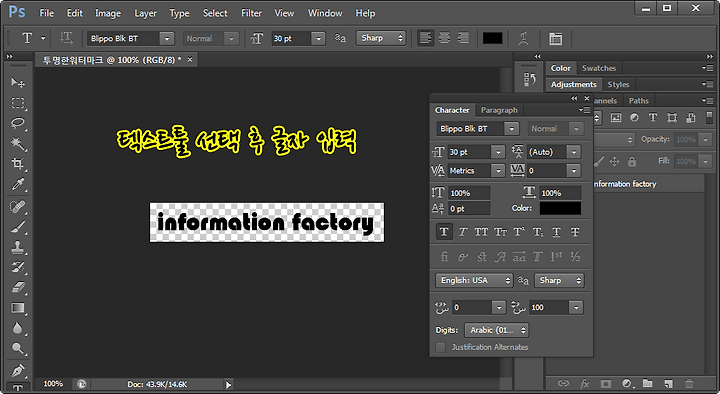Image resolution: width=720 pixels, height=394 pixels.
Task: Toggle Superscript in Character panel
Action: coord(519,232)
